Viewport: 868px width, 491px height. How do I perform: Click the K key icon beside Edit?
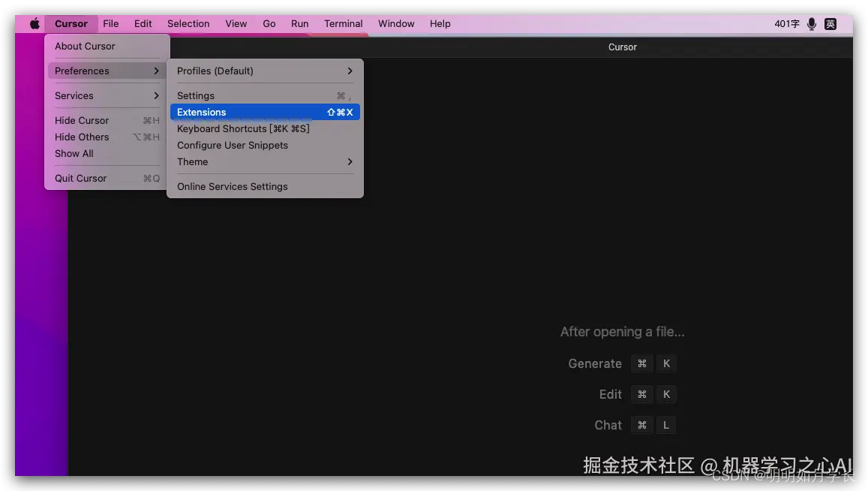[666, 394]
